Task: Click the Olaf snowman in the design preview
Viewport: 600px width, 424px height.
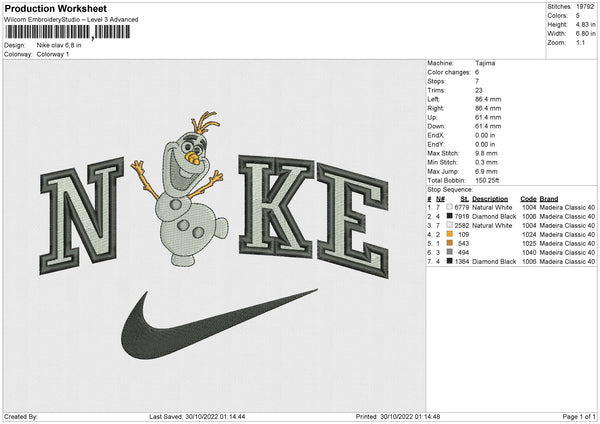Action: (x=180, y=189)
